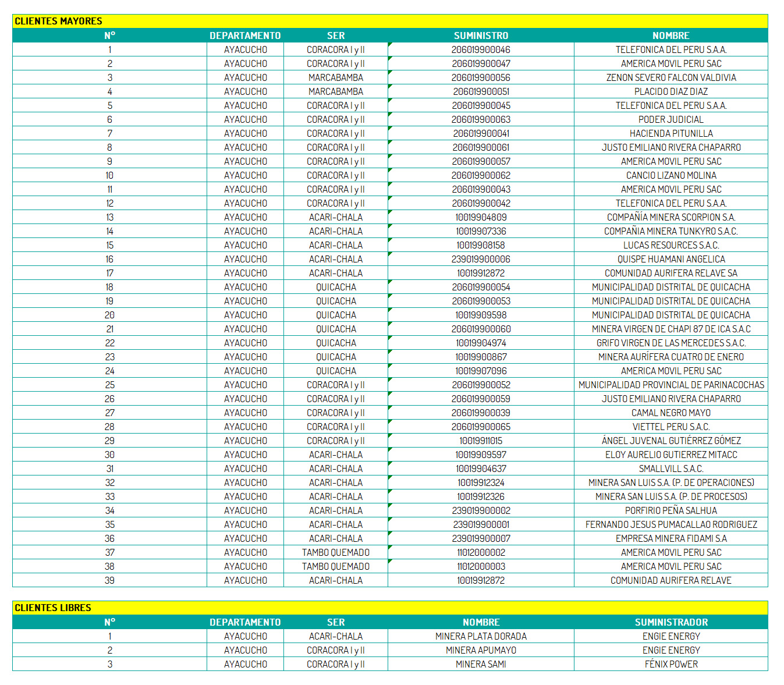
Task: Click the HACIENDA PITUNILLA cell
Action: click(x=671, y=133)
